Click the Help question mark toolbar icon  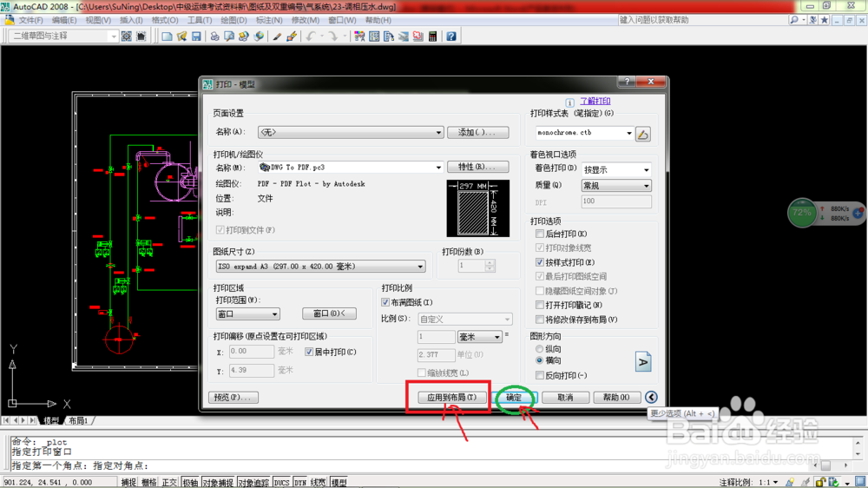pos(451,36)
